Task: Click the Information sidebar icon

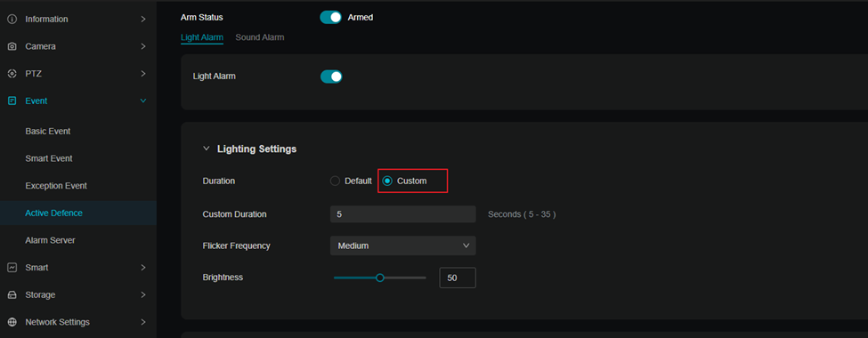Action: tap(12, 19)
